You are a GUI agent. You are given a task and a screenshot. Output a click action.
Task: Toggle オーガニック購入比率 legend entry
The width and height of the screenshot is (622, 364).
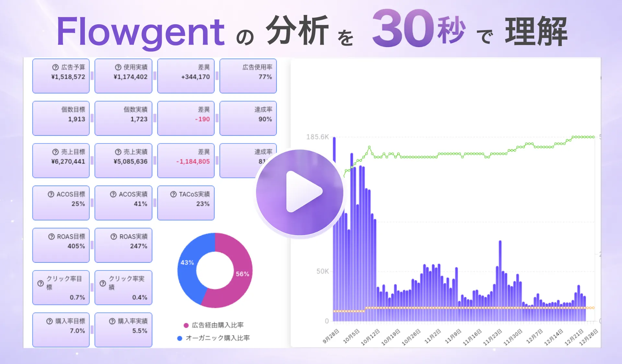pos(214,338)
